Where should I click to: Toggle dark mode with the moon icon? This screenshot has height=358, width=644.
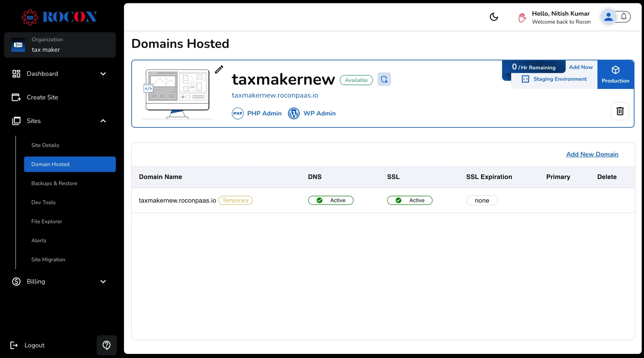click(493, 17)
